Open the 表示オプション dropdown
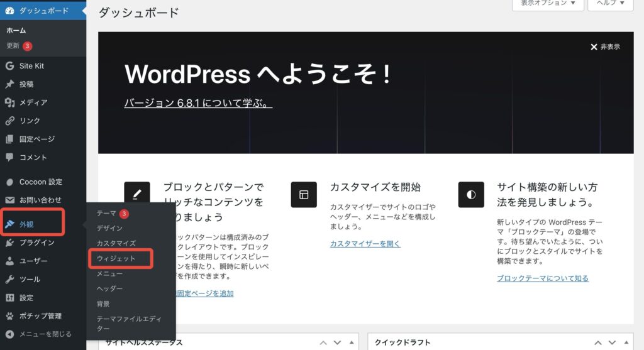Viewport: 644px width, 350px height. point(548,3)
